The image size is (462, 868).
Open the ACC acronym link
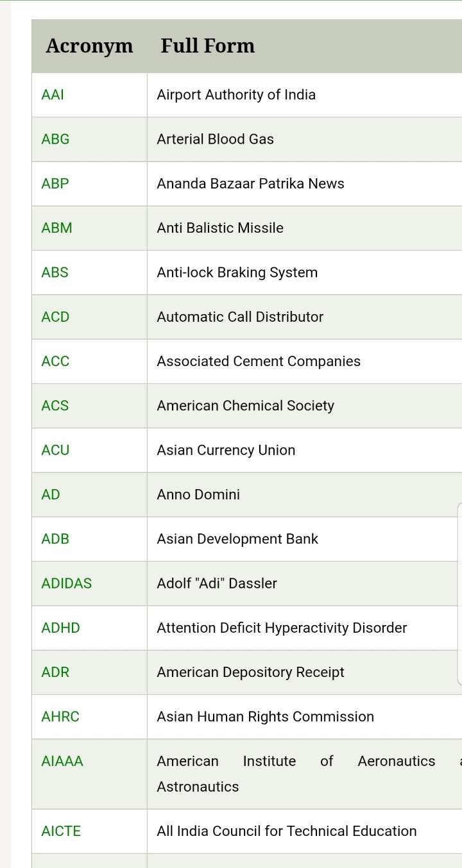point(55,362)
